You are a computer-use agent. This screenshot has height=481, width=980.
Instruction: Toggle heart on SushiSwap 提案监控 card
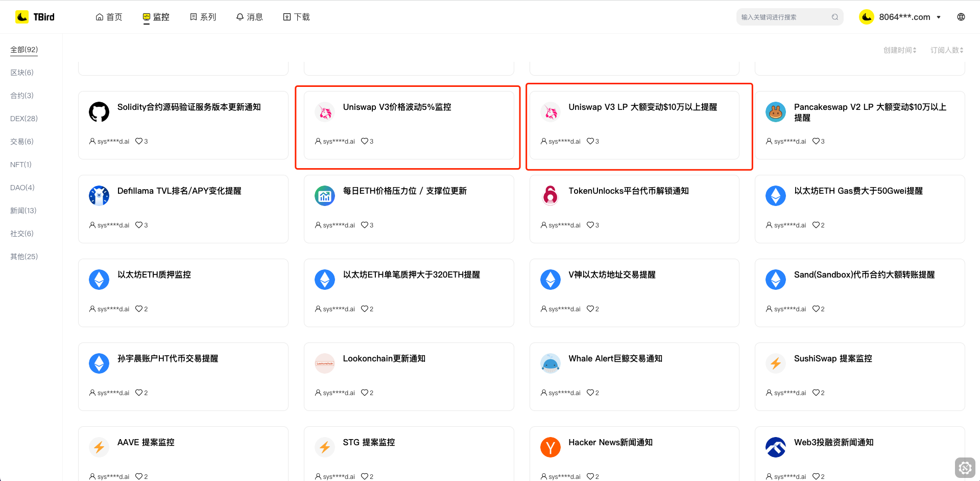[x=816, y=393]
